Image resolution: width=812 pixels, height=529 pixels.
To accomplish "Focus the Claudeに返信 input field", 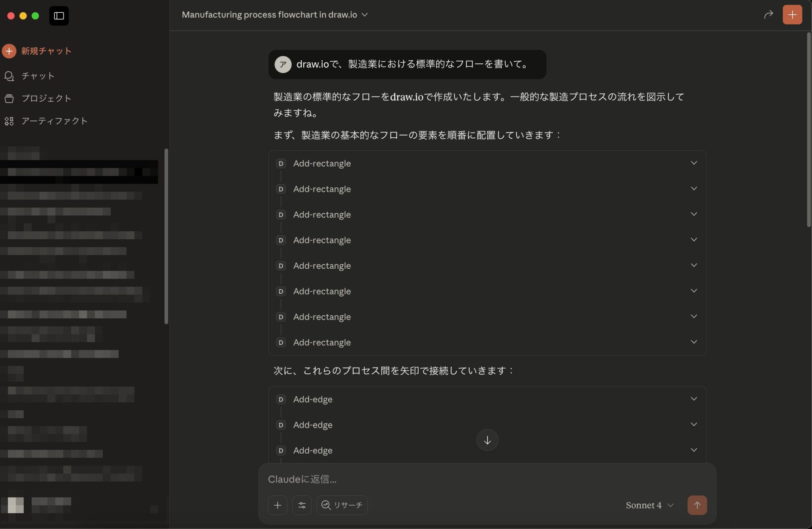I will 487,479.
